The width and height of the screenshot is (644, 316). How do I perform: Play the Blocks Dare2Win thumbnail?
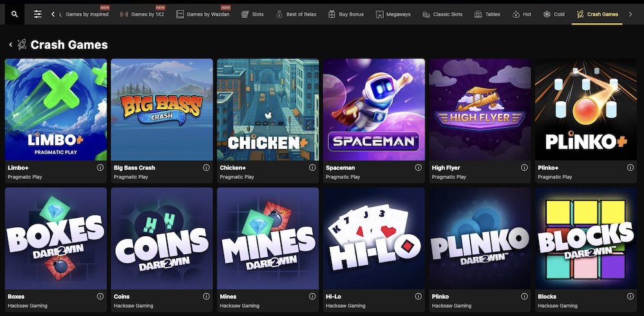pos(585,238)
